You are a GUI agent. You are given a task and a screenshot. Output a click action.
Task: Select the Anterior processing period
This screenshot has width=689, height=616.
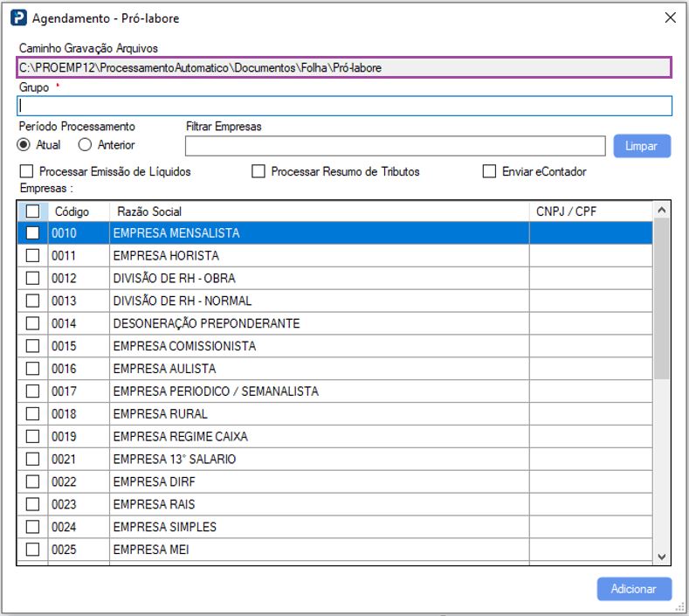tap(85, 145)
